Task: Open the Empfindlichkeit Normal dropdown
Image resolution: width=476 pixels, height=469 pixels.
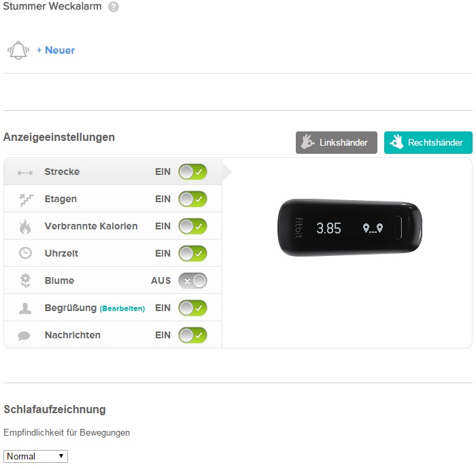Action: pos(35,456)
